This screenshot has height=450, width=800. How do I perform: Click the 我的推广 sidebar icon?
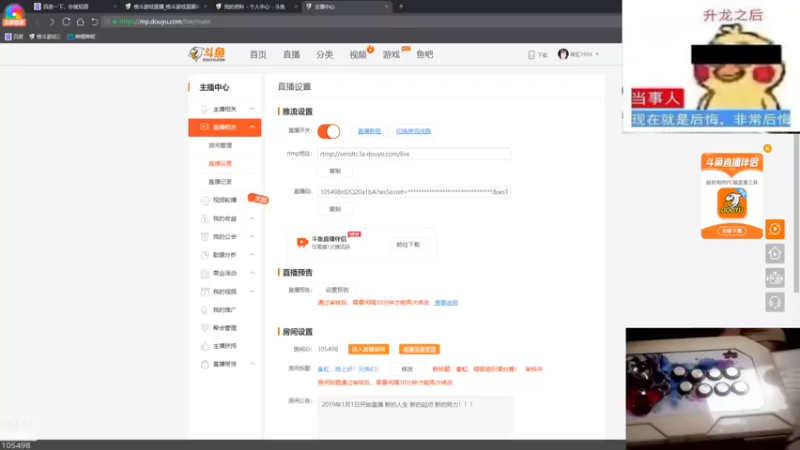click(x=205, y=310)
